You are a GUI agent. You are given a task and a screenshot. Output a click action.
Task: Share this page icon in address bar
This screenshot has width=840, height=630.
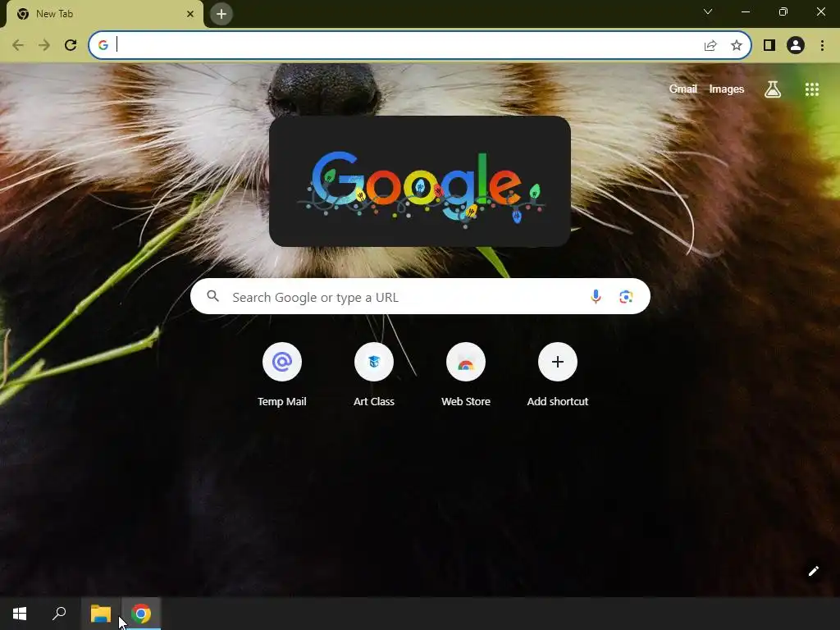coord(710,45)
